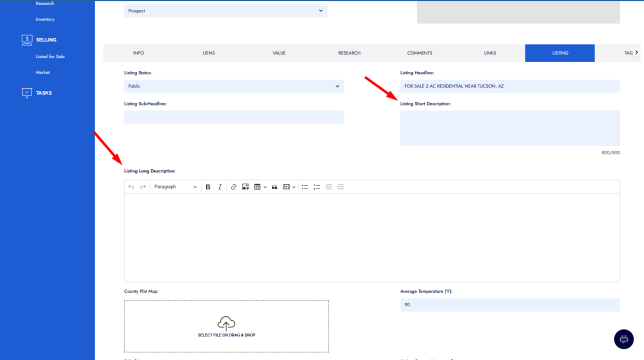Click the Listing Headline input field
This screenshot has width=644, height=360.
pos(510,86)
